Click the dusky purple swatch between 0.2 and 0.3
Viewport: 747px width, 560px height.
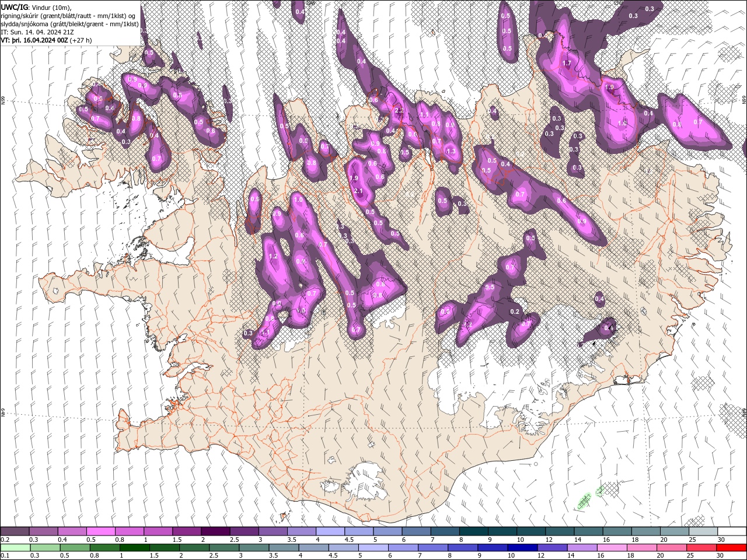click(15, 531)
